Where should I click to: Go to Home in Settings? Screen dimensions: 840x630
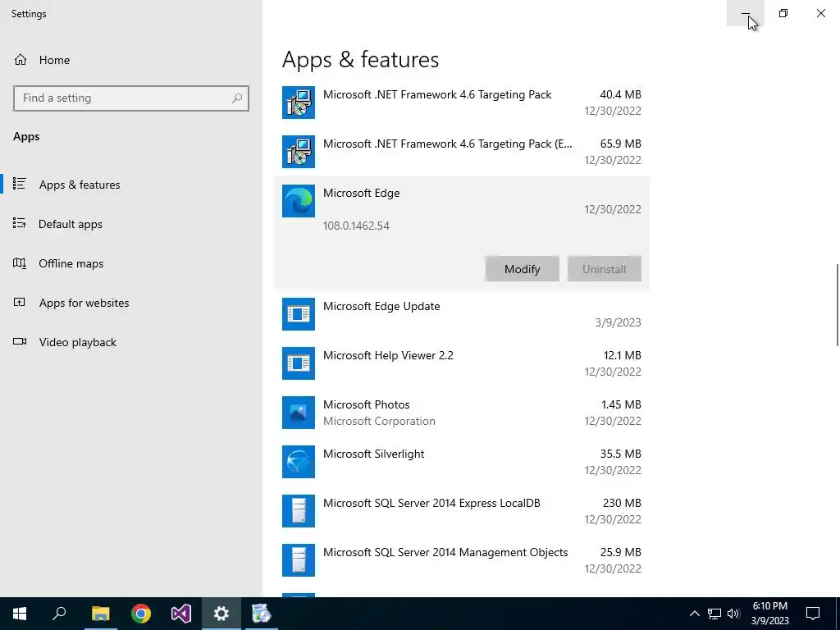(x=131, y=59)
